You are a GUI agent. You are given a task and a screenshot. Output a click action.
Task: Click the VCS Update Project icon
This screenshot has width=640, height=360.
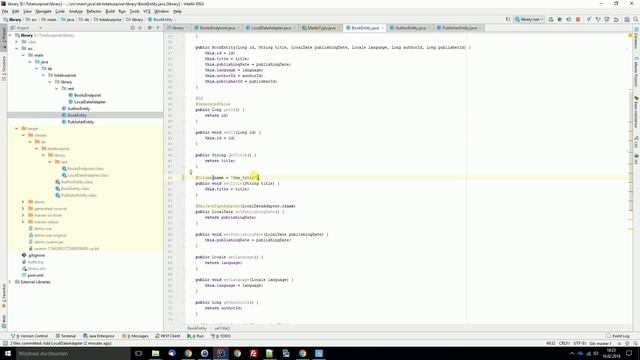tap(589, 19)
